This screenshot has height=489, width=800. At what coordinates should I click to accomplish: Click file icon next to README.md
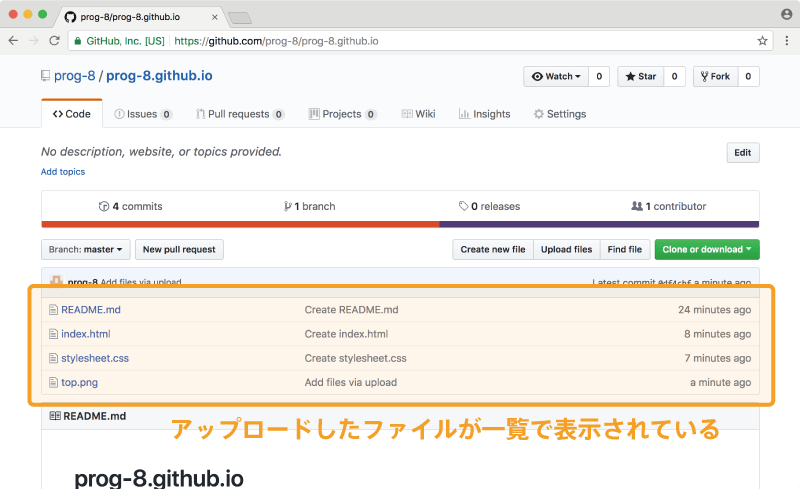(x=53, y=310)
